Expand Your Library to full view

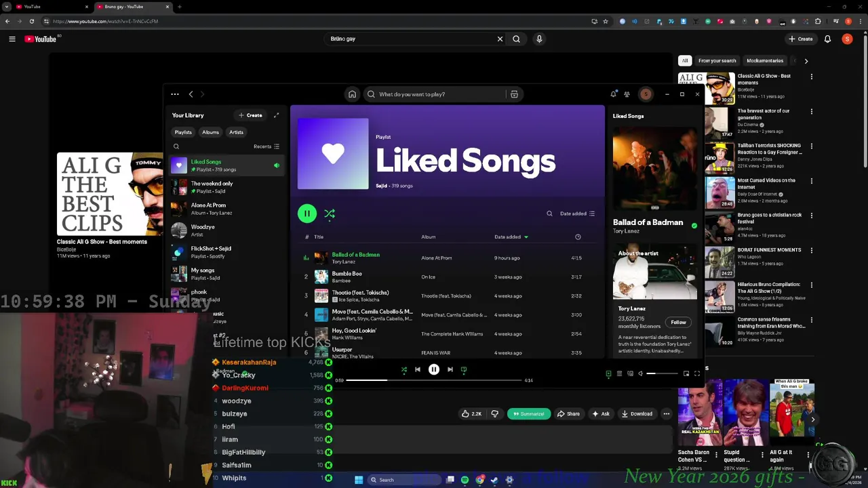pos(276,115)
